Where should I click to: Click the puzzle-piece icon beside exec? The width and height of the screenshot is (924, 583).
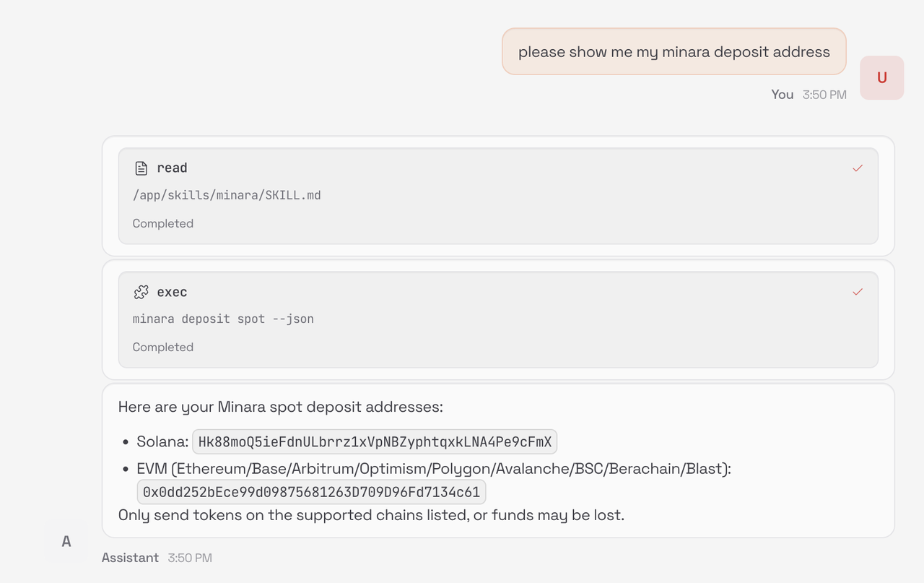coord(141,292)
